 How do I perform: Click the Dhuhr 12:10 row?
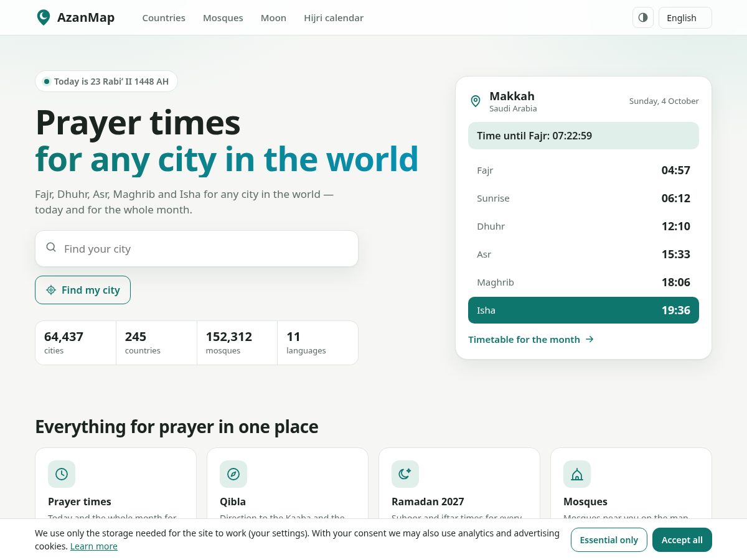583,226
